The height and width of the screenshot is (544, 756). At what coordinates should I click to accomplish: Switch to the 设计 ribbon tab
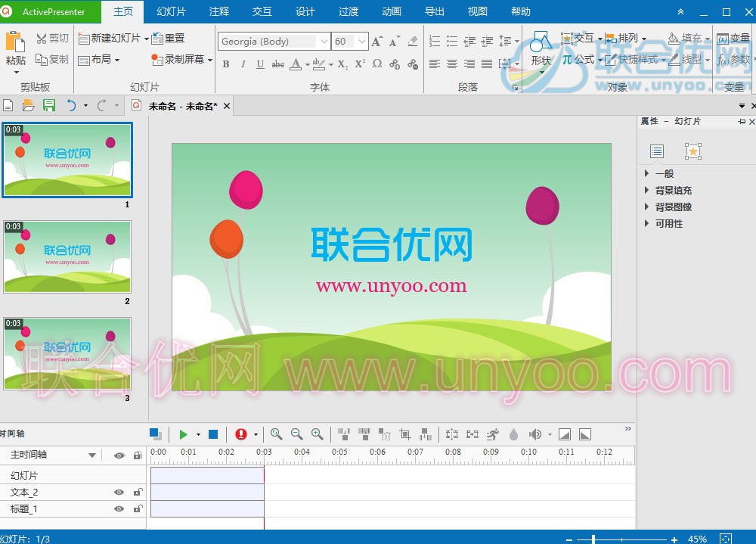pos(305,11)
